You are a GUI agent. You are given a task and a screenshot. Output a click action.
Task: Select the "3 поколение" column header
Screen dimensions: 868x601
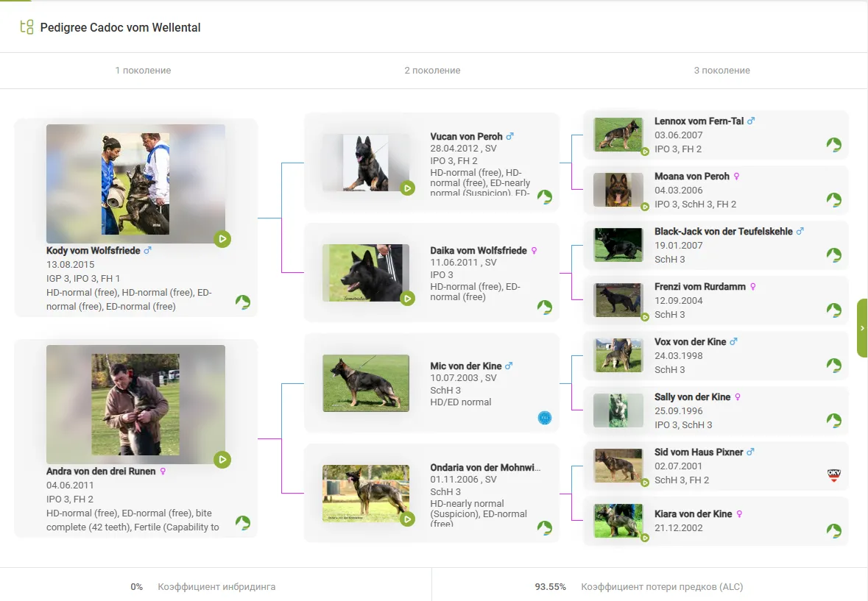pyautogui.click(x=721, y=71)
